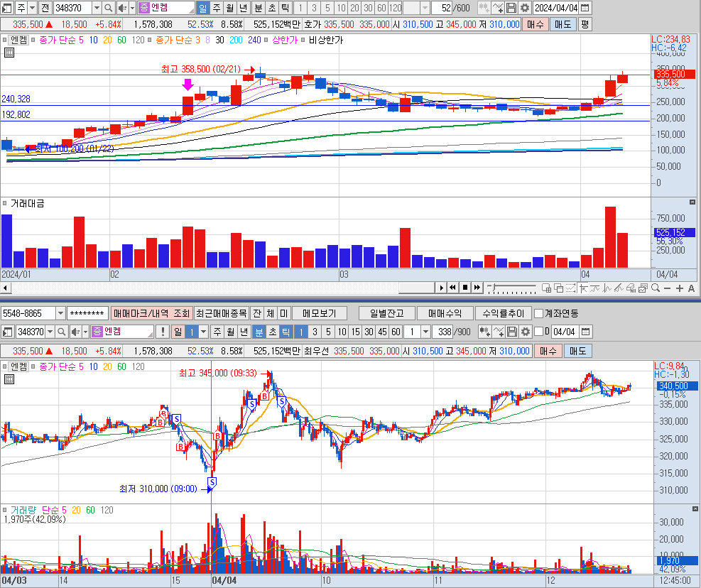Save top chart with floppy disk icon
The height and width of the screenshot is (588, 701).
coord(511,8)
